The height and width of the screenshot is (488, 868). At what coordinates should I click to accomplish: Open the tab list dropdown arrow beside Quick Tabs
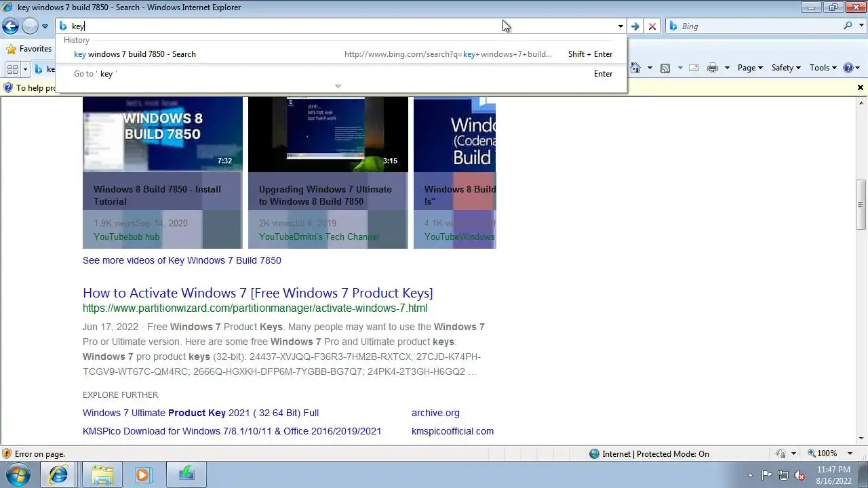point(25,69)
